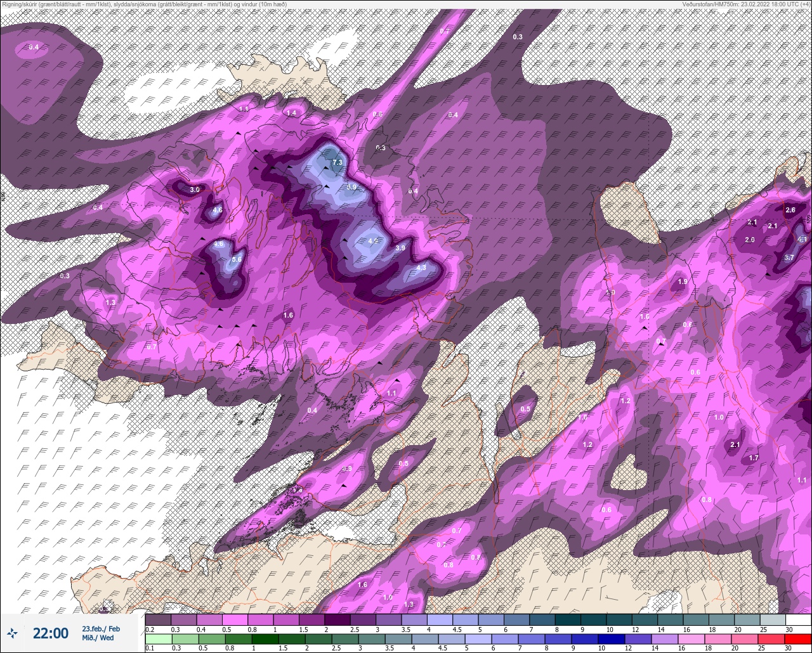The width and height of the screenshot is (812, 653).
Task: Select the red 30 swatch in bottom legend row
Action: [798, 639]
